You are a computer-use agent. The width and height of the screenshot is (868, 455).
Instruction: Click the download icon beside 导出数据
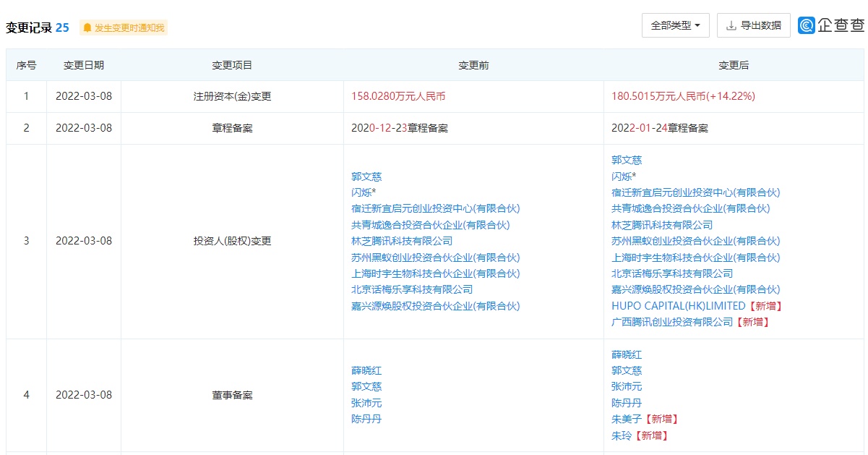[731, 25]
